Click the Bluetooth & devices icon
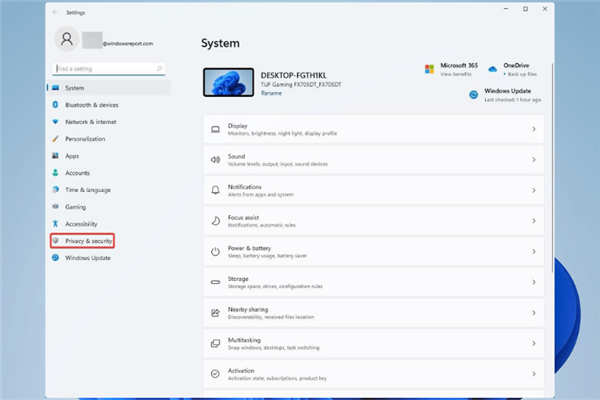 pyautogui.click(x=55, y=104)
